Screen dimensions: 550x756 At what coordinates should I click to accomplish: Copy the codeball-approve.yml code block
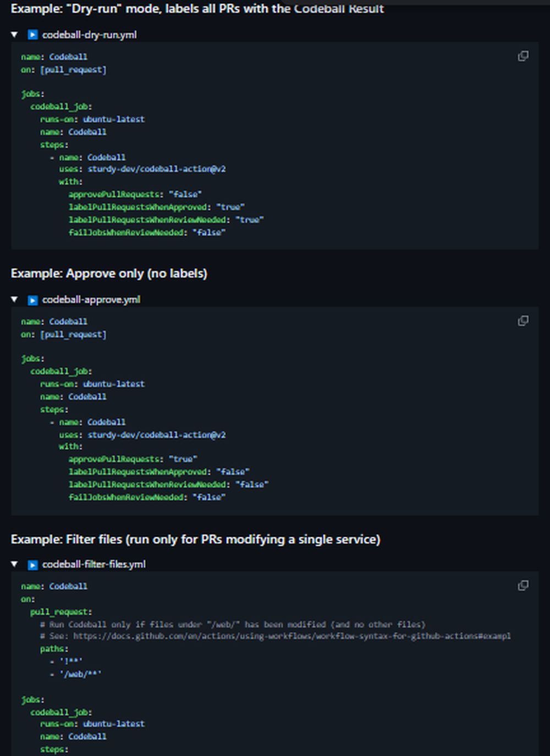pos(523,321)
